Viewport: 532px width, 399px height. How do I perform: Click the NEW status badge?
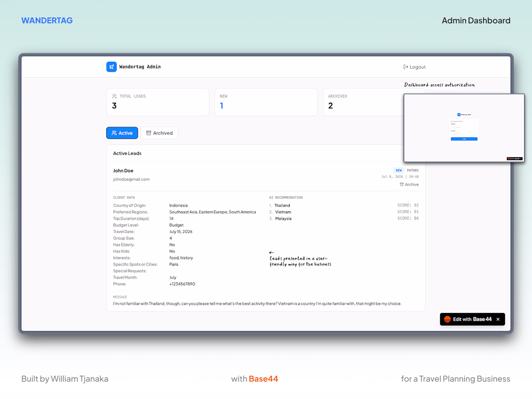coord(399,170)
